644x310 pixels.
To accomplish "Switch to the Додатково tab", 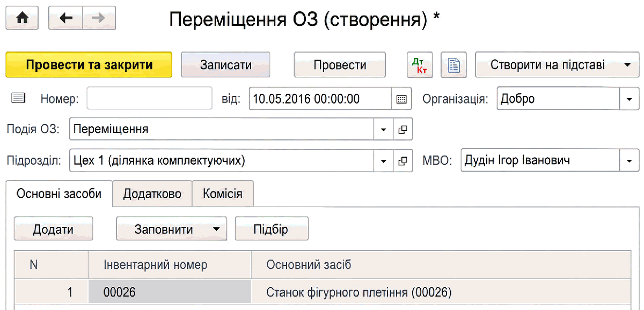I will tap(152, 194).
